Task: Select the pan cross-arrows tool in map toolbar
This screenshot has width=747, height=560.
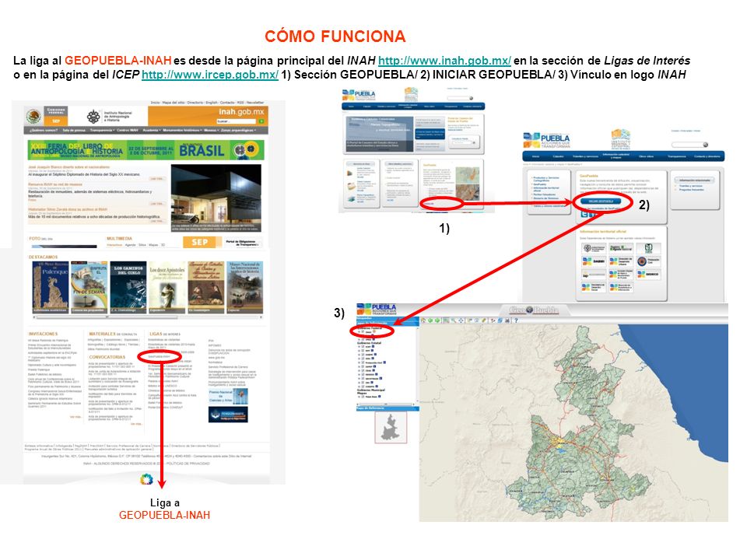Action: coord(461,320)
